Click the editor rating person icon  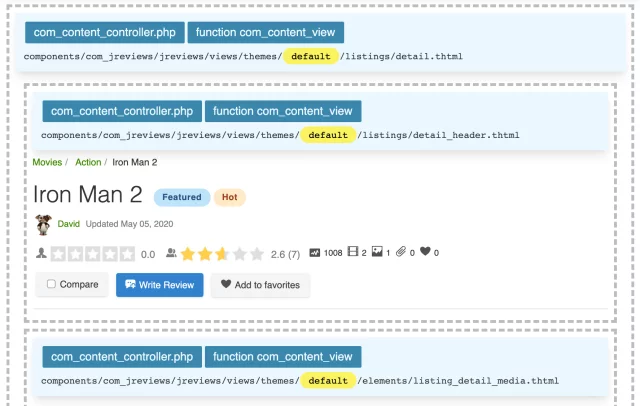[41, 254]
